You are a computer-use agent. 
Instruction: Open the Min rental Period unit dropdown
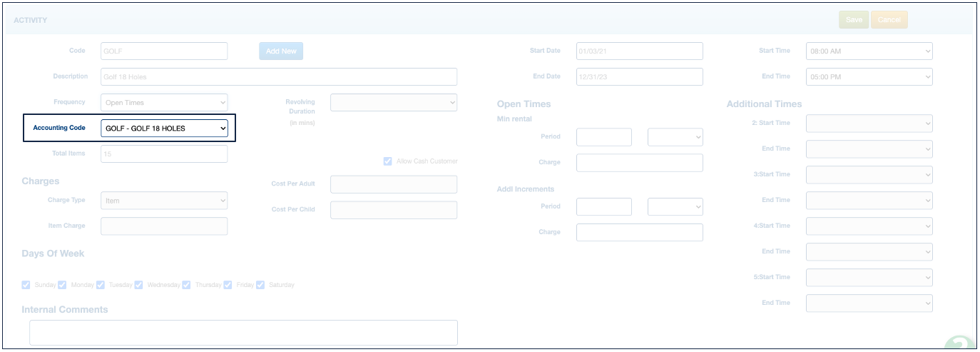(675, 137)
